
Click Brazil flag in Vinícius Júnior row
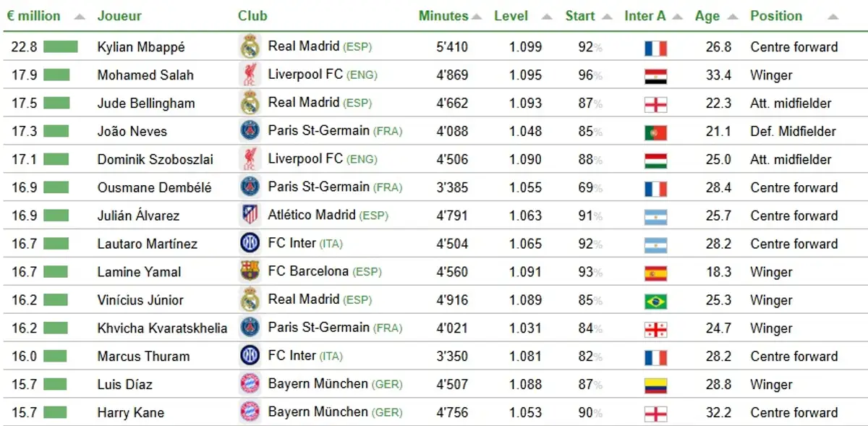click(655, 302)
